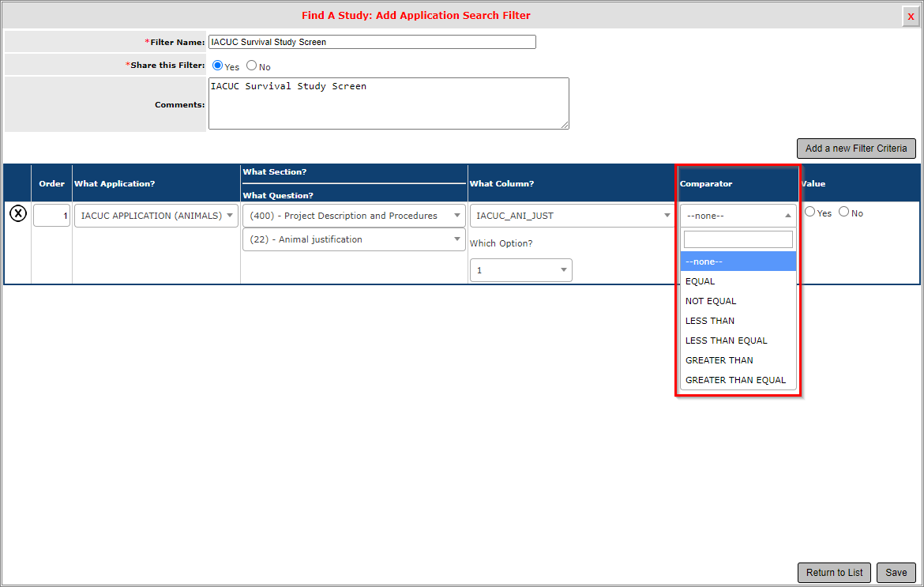Open the Project Description and Procedures section dropdown
This screenshot has width=924, height=587.
coord(354,216)
